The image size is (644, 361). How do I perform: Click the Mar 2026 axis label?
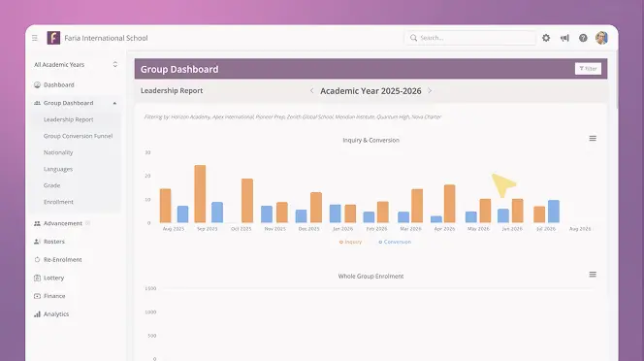coord(410,229)
